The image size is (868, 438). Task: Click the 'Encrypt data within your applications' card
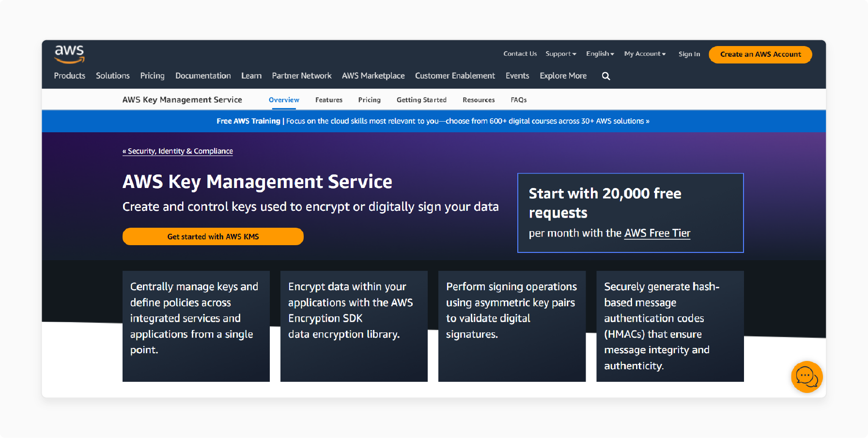[x=354, y=326]
